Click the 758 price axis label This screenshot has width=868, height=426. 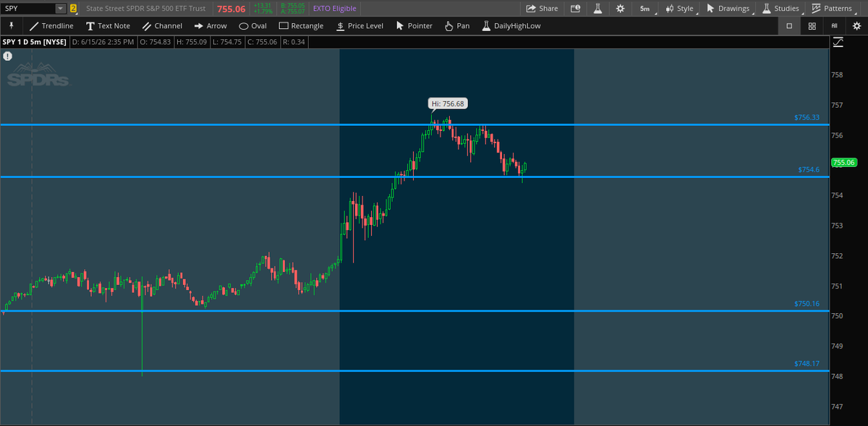click(x=837, y=74)
